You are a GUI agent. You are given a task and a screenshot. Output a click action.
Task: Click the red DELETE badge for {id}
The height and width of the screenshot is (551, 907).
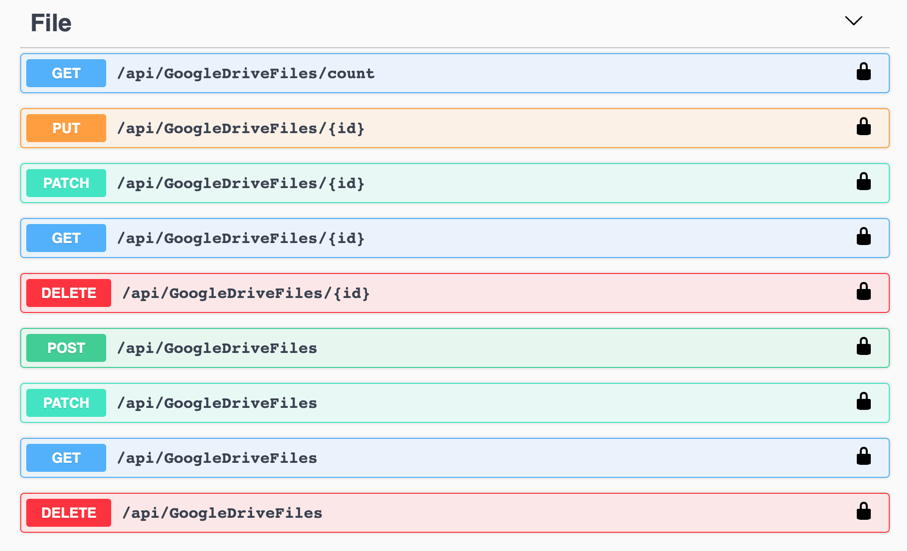pyautogui.click(x=68, y=293)
